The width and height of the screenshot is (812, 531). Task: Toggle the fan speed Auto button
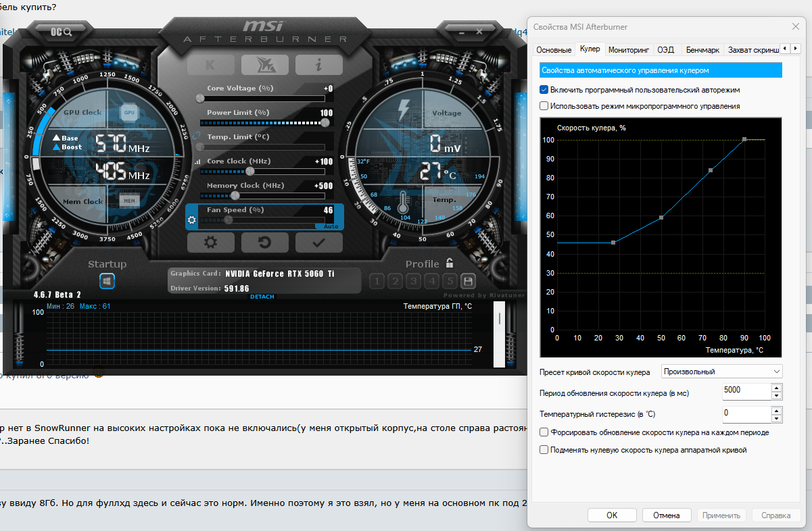(331, 227)
